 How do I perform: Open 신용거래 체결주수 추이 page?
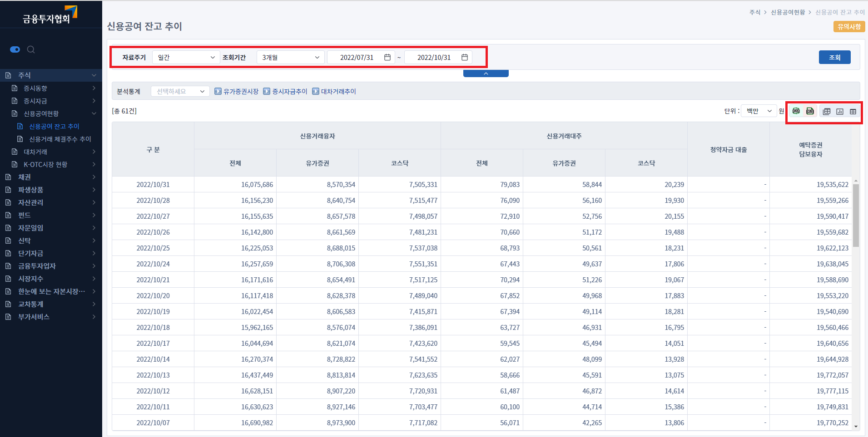[x=60, y=139]
